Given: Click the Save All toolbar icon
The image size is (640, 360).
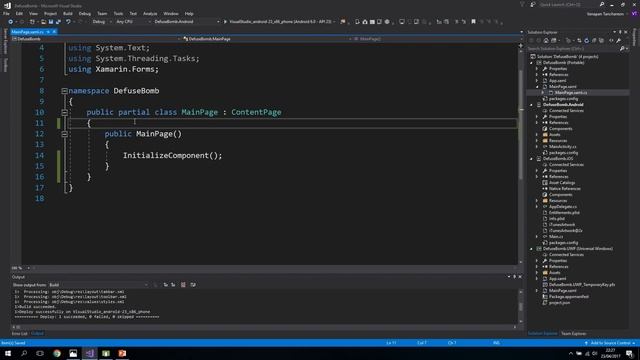Looking at the screenshot, I should [58, 22].
